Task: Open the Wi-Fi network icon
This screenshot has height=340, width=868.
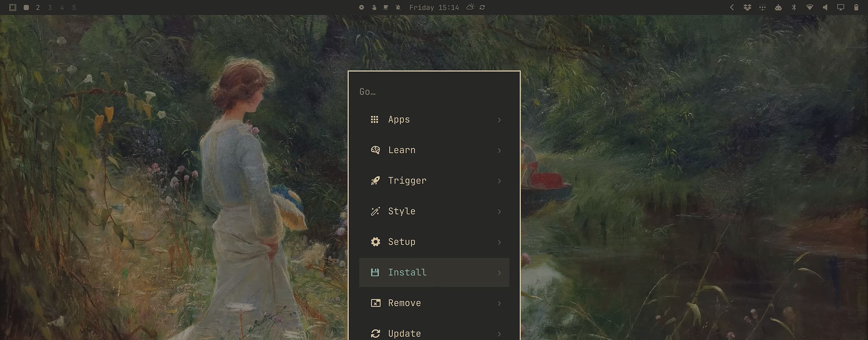Action: (x=810, y=7)
